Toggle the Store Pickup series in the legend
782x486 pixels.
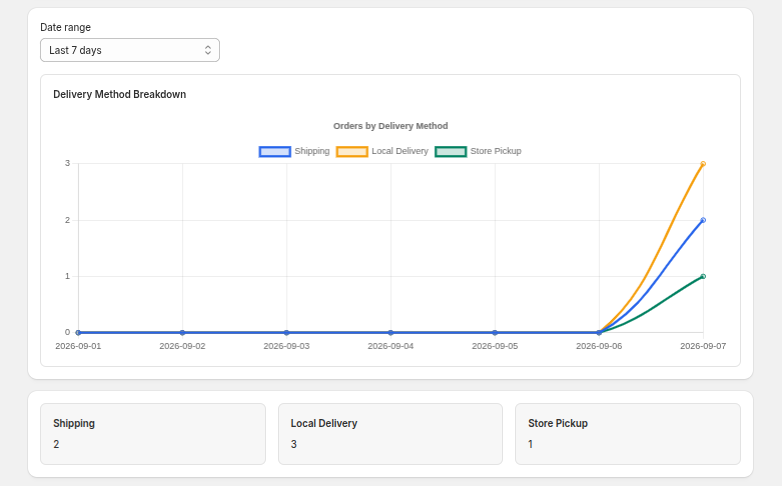coord(478,151)
